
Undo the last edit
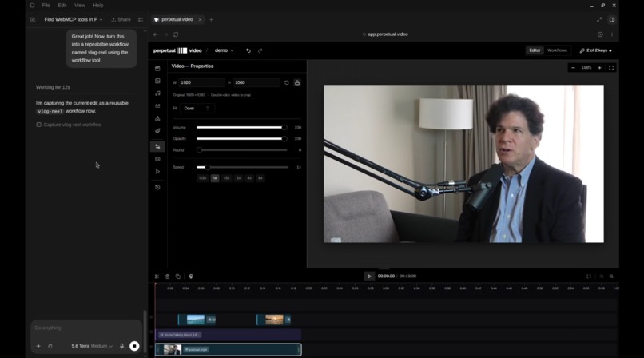pos(248,50)
